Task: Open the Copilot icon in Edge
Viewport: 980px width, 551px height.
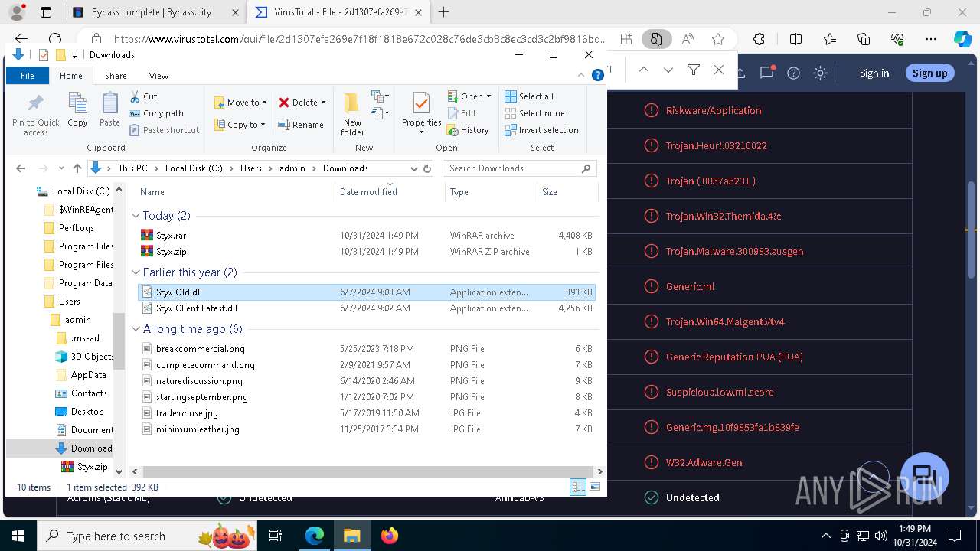Action: click(x=962, y=39)
